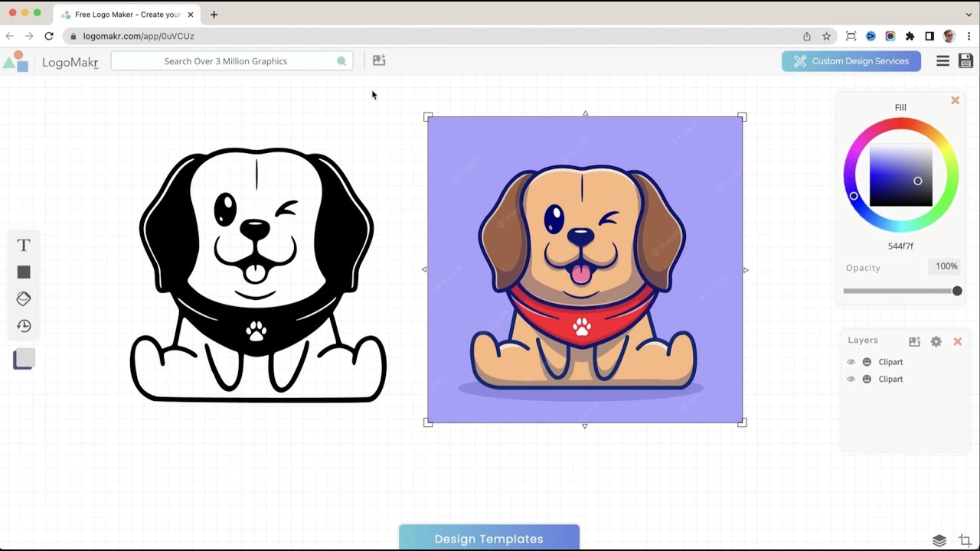Close the Fill panel
Viewport: 980px width, 551px height.
(x=955, y=100)
